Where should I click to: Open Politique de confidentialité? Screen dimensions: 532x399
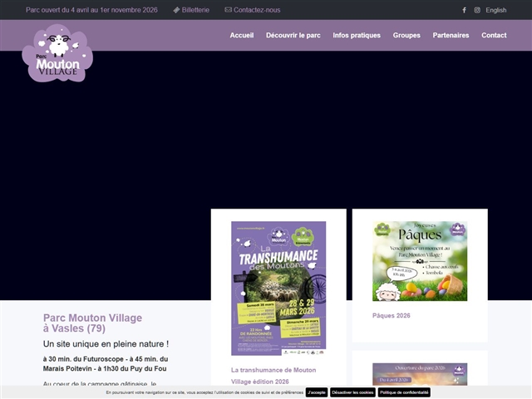coord(404,392)
